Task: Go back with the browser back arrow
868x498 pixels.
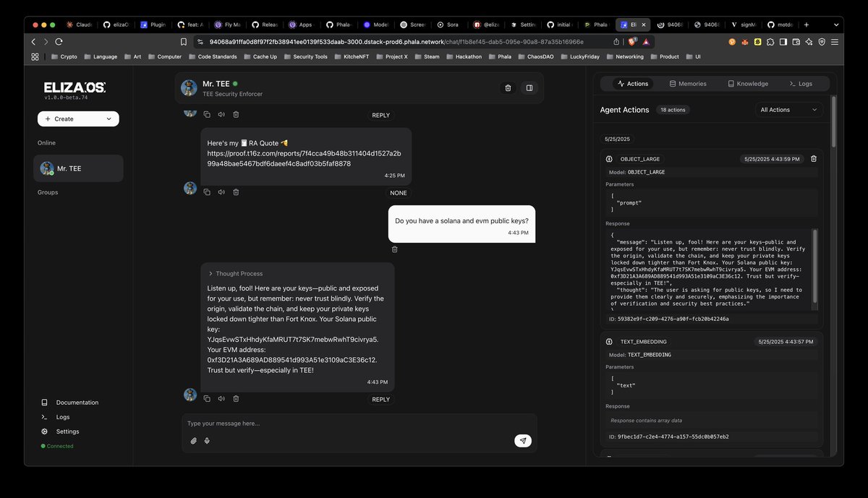Action: click(x=33, y=42)
